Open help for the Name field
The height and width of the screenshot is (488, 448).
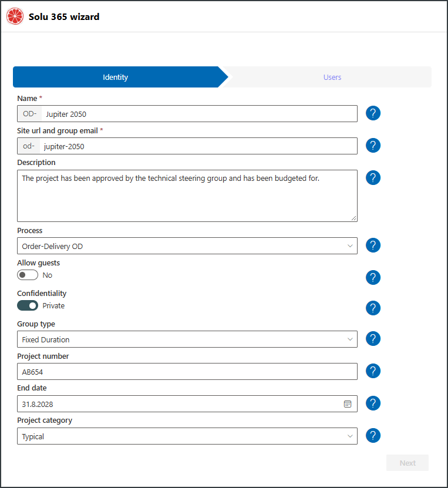click(373, 113)
